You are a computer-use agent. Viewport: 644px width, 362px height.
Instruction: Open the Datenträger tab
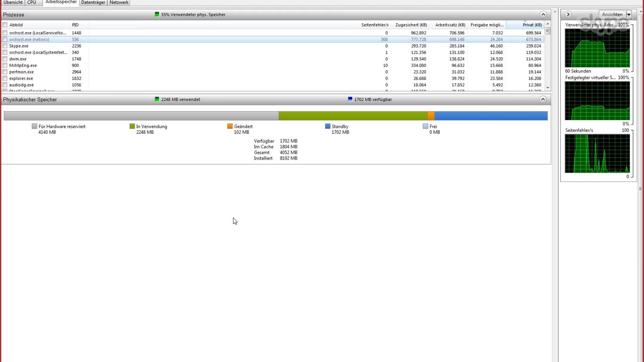(93, 2)
